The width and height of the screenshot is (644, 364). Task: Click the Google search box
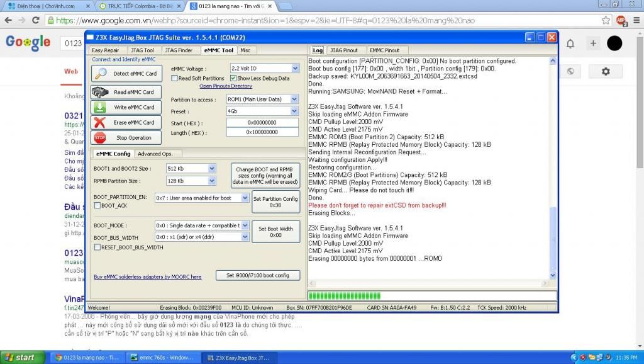[73, 43]
